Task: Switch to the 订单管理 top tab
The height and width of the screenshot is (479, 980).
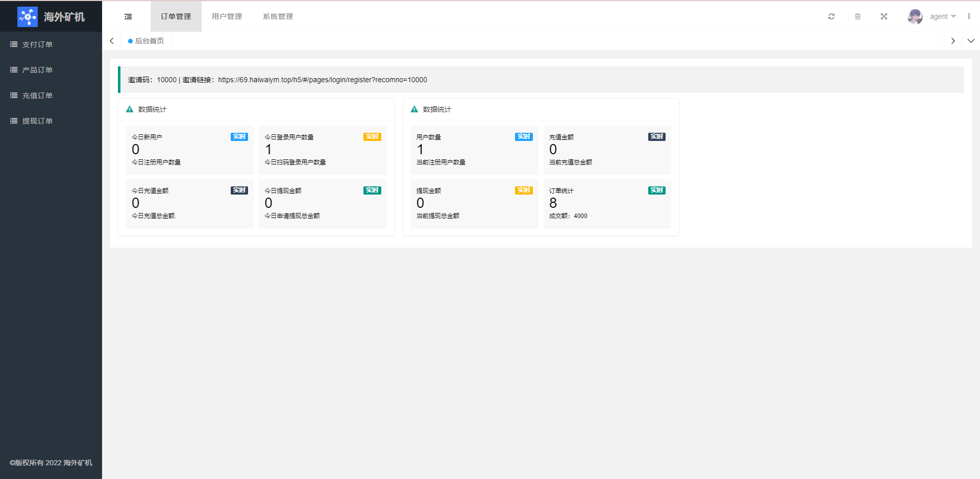Action: [x=176, y=16]
